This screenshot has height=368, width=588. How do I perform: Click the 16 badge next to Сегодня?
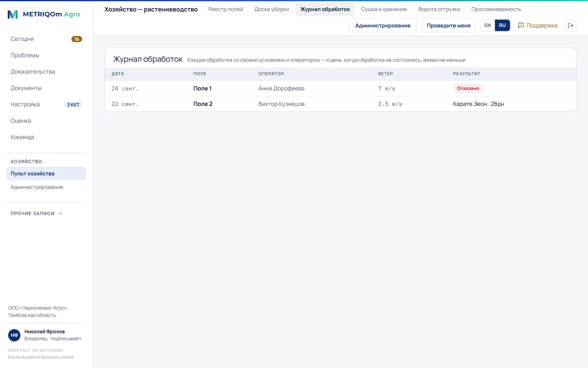point(76,39)
